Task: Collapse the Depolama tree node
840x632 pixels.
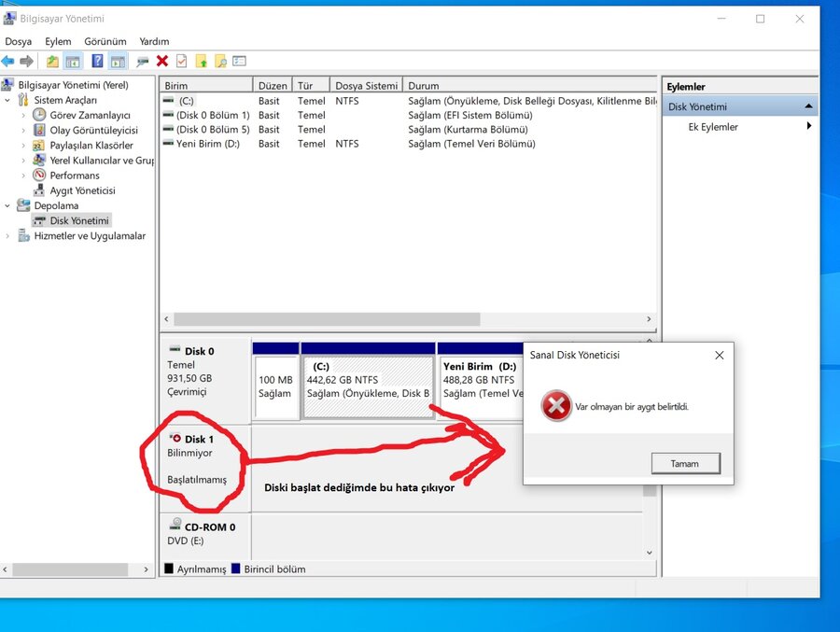Action: (x=7, y=205)
